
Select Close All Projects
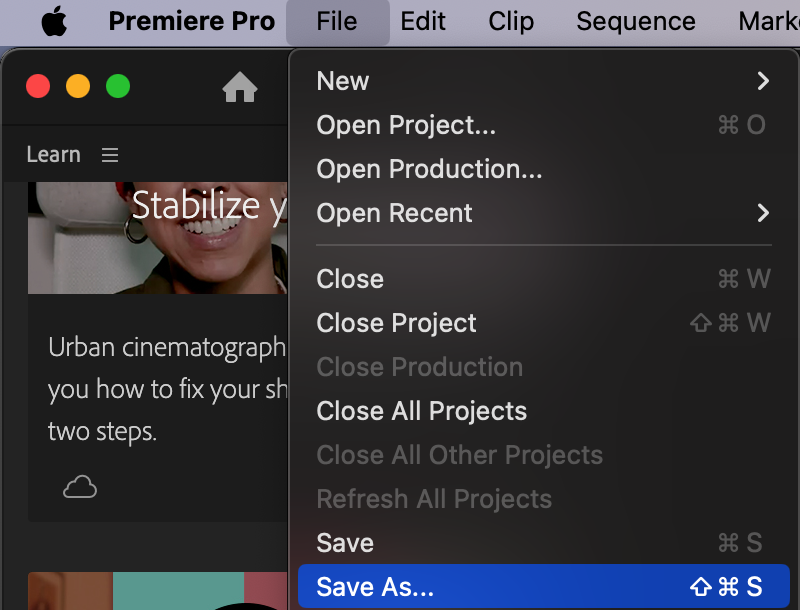click(421, 411)
